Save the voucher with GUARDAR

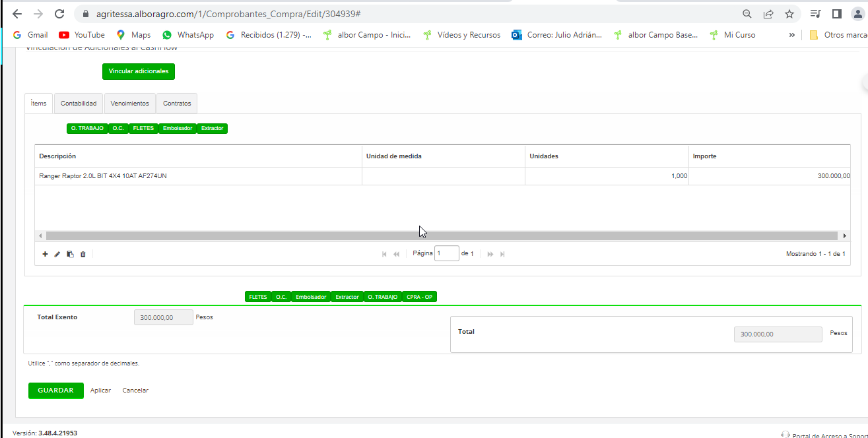point(56,391)
